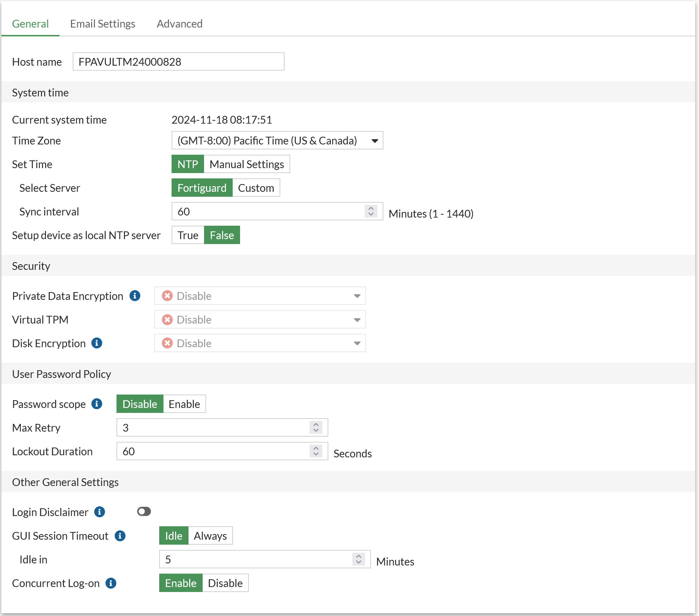The image size is (699, 616).
Task: Set Setup device as local NTP server to True
Action: click(x=187, y=235)
